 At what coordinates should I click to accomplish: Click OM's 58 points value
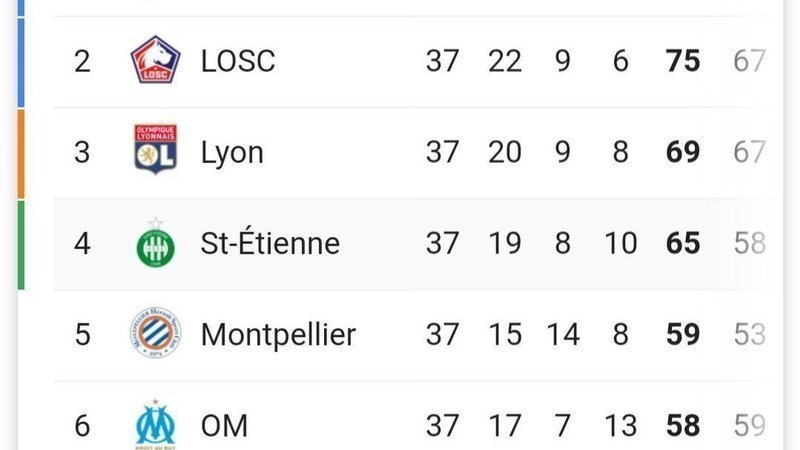pos(683,426)
